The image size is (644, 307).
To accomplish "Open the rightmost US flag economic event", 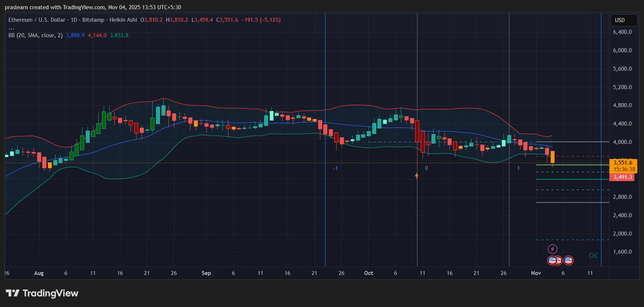I will (569, 261).
